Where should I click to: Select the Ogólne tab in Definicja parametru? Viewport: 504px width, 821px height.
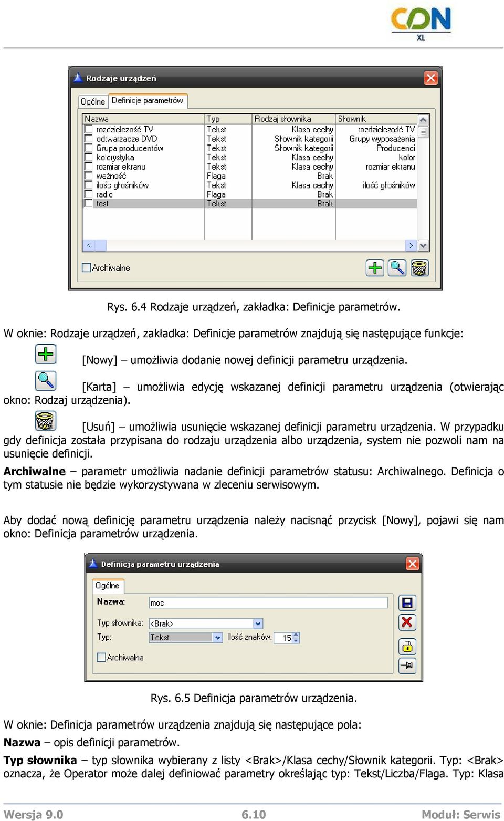pos(108,586)
